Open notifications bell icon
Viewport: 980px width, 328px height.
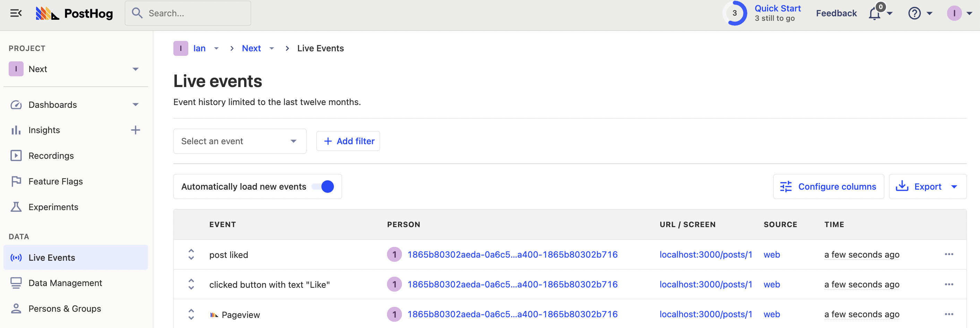875,14
